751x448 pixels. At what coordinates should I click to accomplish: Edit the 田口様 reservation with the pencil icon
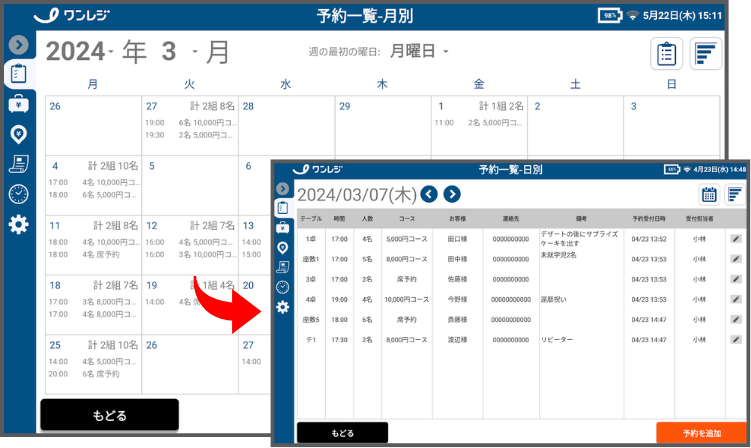coord(736,239)
